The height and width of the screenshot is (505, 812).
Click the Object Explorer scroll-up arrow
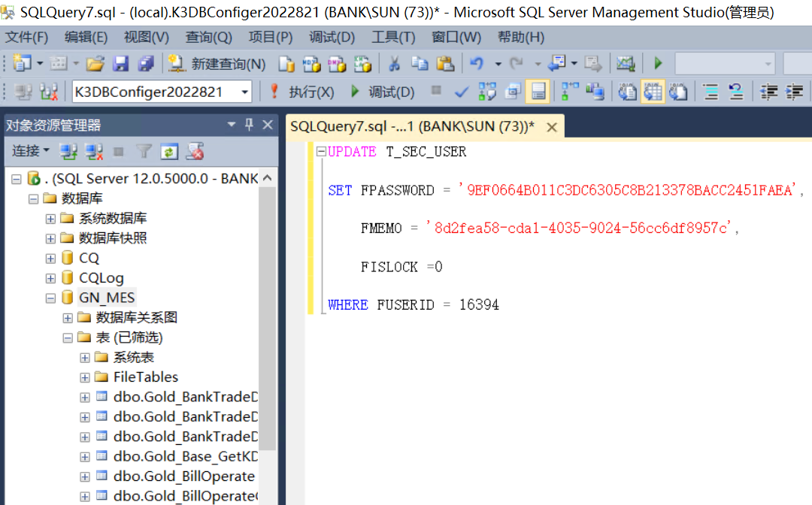pyautogui.click(x=267, y=178)
